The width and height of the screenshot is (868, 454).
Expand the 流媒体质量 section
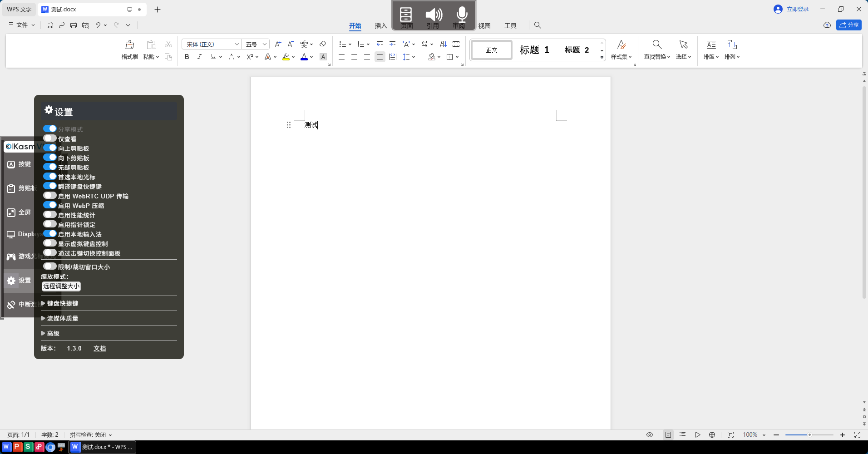pyautogui.click(x=59, y=318)
